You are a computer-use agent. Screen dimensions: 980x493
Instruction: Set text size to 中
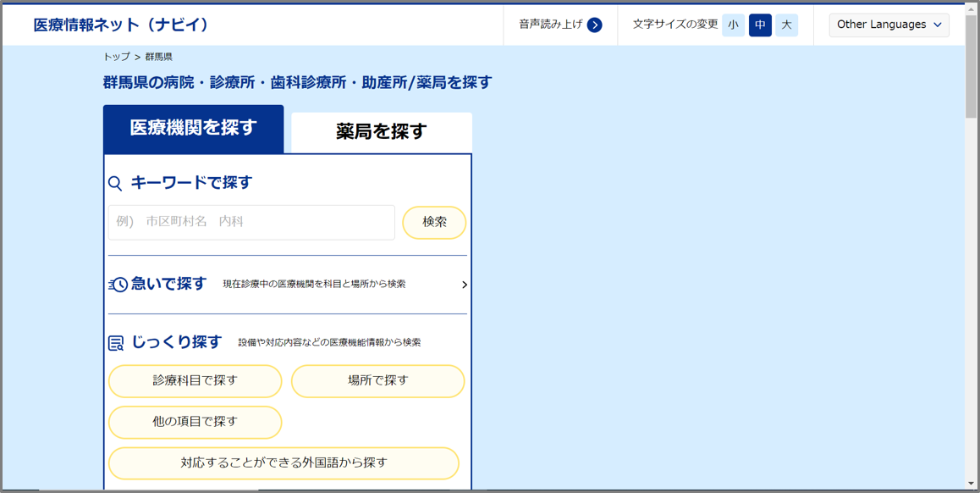760,25
